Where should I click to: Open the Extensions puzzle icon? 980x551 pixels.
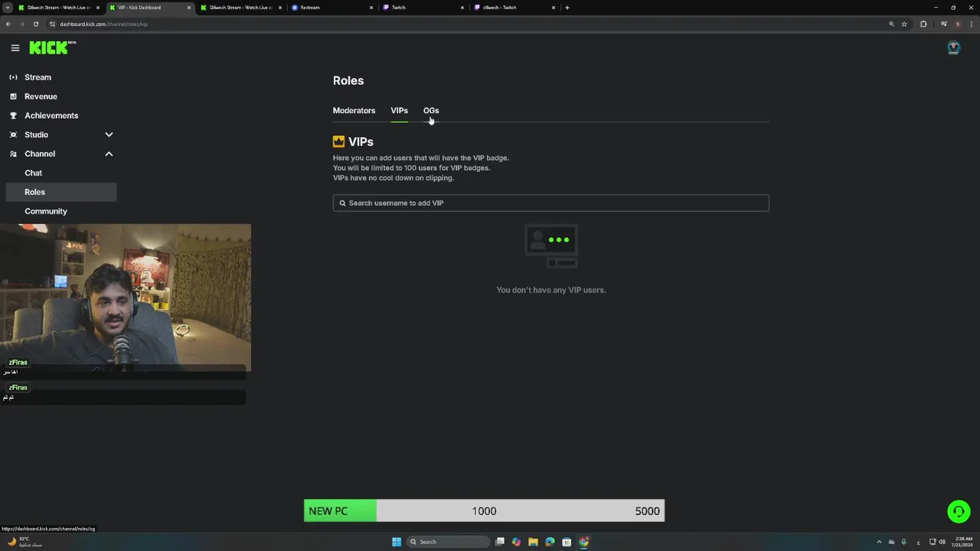tap(923, 24)
